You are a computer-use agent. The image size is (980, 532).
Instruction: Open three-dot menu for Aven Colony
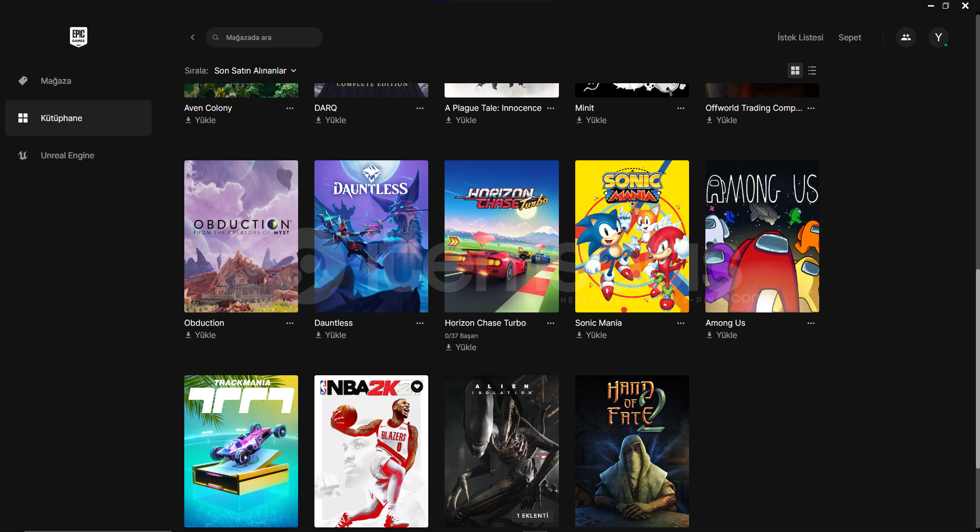tap(290, 108)
